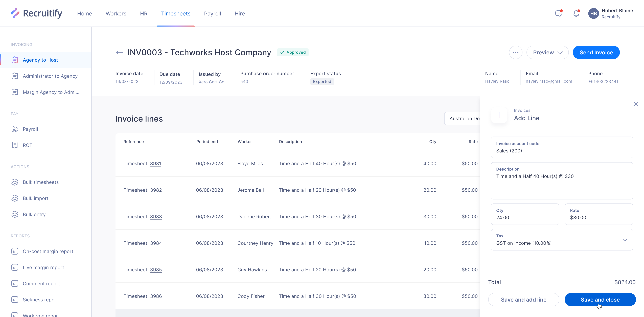
Task: Click worker name Courtney Henry
Action: click(x=255, y=243)
